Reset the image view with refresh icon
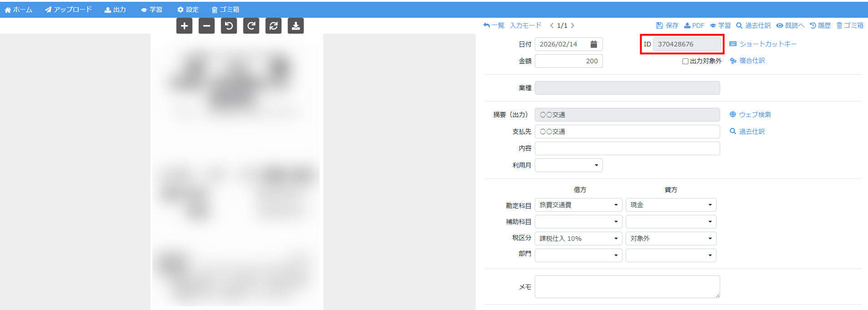This screenshot has height=310, width=868. tap(273, 26)
